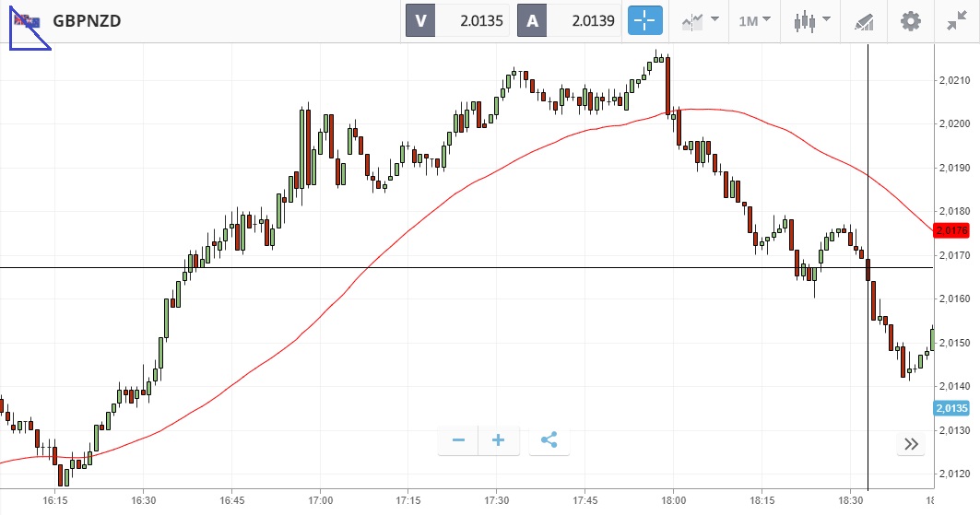The width and height of the screenshot is (980, 515).
Task: Zoom out the chart with minus button
Action: pyautogui.click(x=458, y=440)
